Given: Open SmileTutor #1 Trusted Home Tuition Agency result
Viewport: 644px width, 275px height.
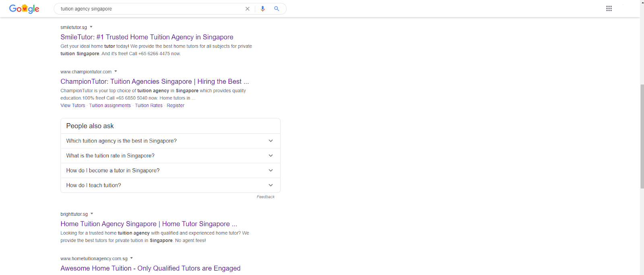Looking at the screenshot, I should (147, 37).
